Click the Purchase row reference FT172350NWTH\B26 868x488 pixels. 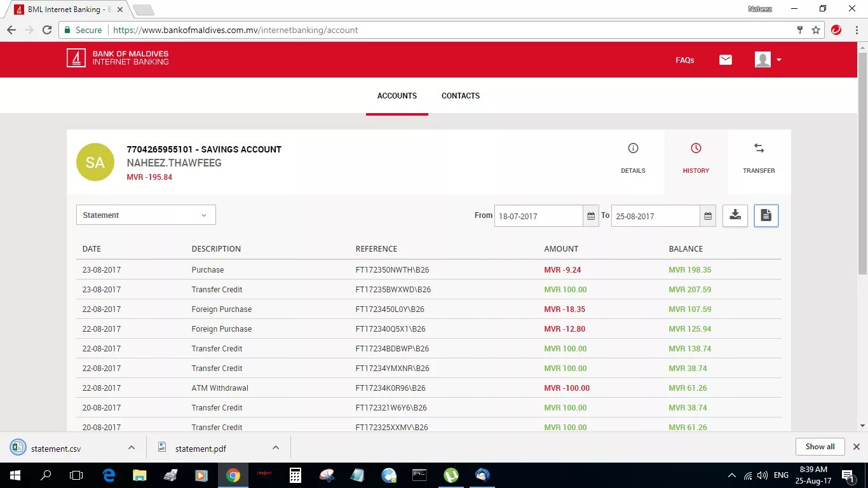(393, 270)
